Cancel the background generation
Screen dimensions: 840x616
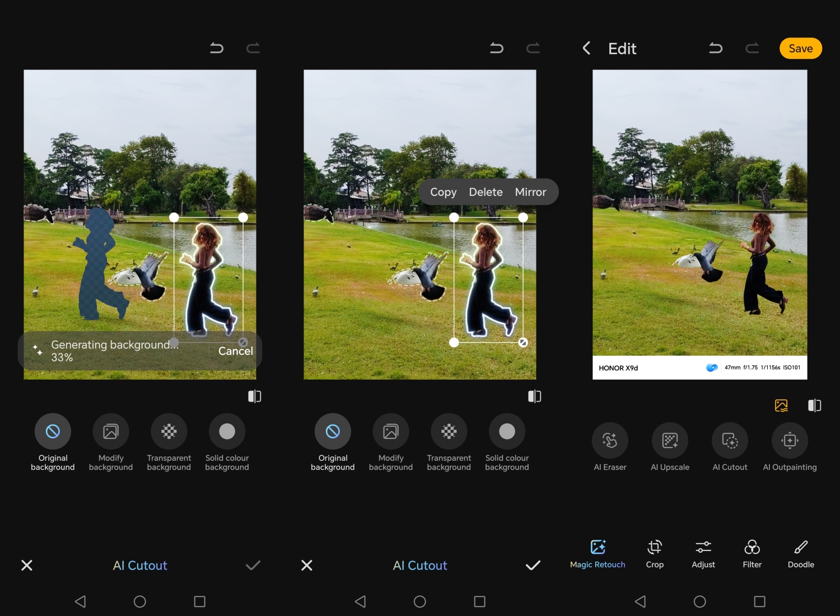[235, 351]
